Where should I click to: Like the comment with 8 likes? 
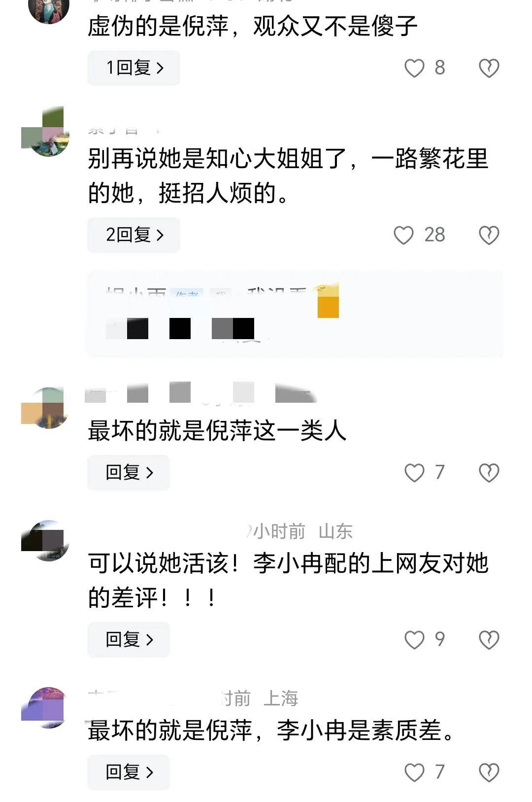[414, 68]
